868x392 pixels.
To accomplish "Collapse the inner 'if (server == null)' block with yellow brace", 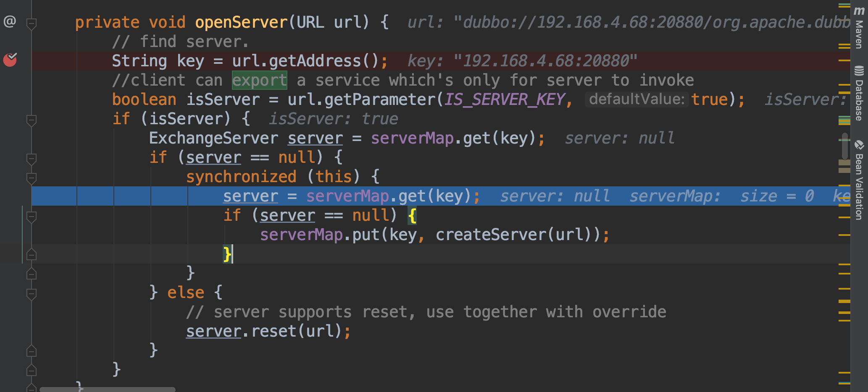I will click(x=32, y=217).
